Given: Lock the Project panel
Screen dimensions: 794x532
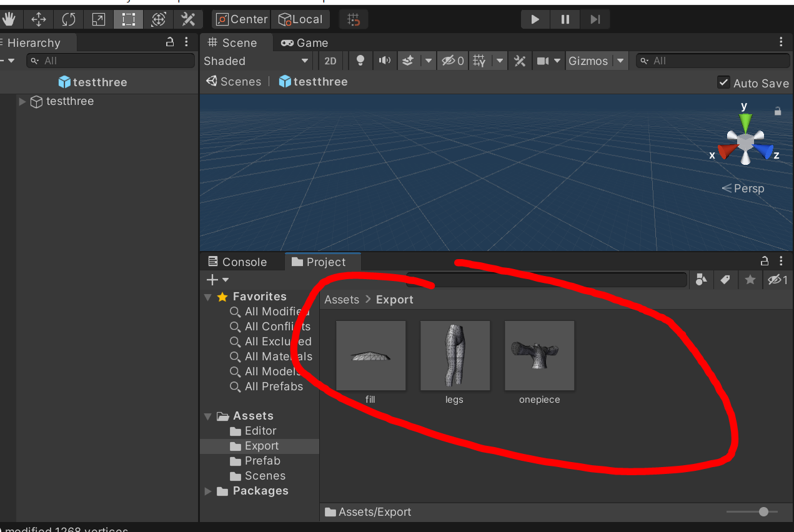Looking at the screenshot, I should coord(764,261).
